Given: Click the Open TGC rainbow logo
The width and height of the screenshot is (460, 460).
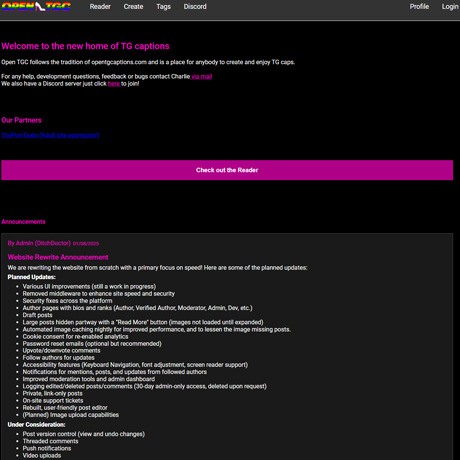Looking at the screenshot, I should (36, 7).
